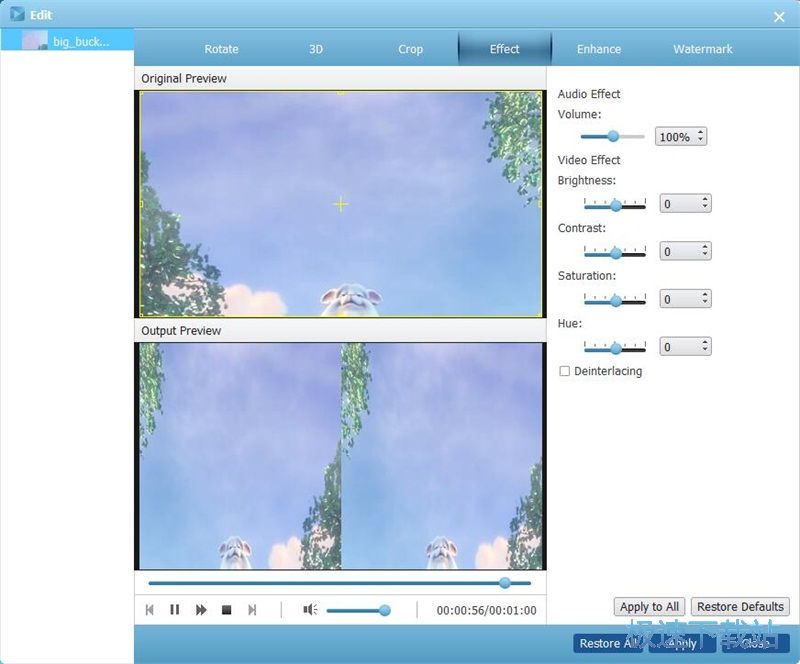Increase Saturation value with up arrow
The width and height of the screenshot is (800, 664).
705,294
